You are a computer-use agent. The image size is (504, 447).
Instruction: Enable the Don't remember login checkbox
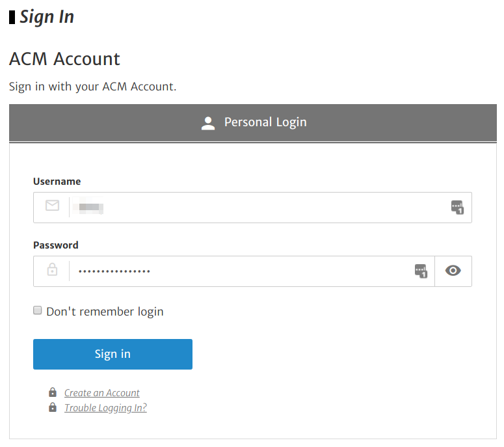[x=38, y=310]
